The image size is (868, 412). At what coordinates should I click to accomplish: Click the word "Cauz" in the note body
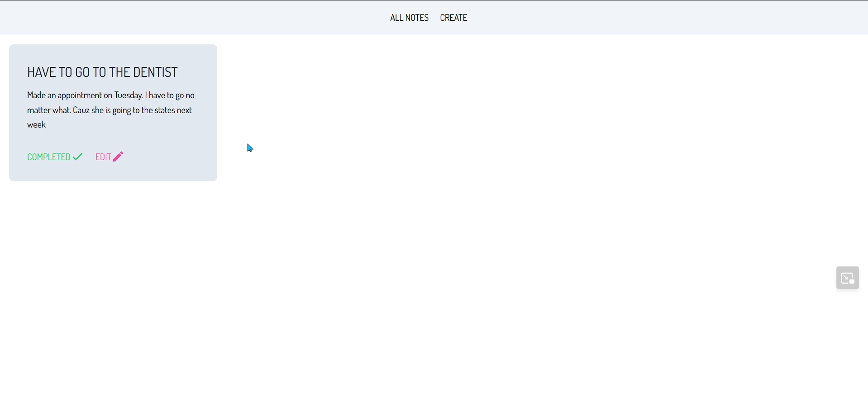[x=81, y=110]
